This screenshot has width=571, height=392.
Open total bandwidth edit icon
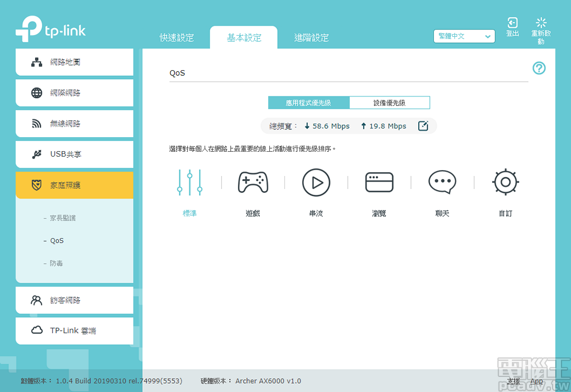(423, 125)
